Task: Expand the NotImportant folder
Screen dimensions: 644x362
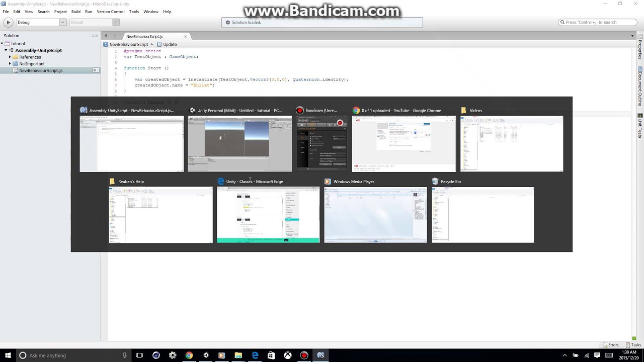Action: coord(10,64)
